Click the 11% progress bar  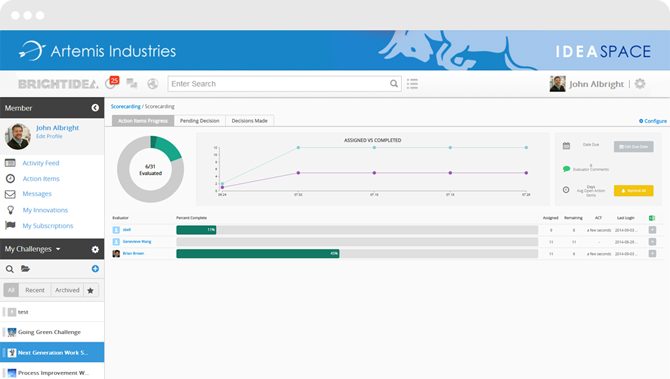[x=196, y=230]
